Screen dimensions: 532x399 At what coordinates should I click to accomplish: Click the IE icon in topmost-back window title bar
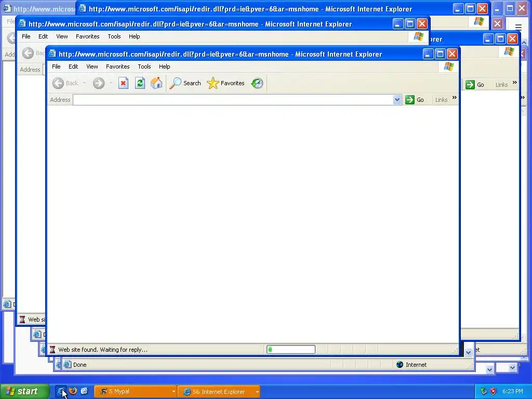[x=82, y=8]
